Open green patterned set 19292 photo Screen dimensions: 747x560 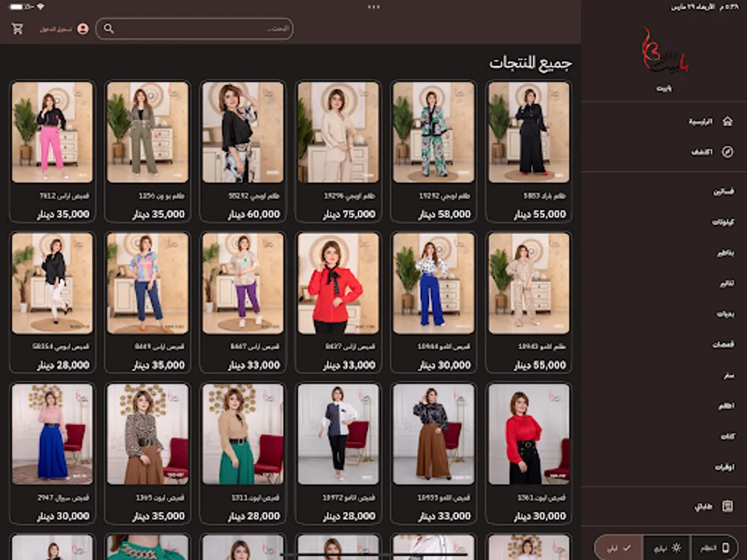click(x=434, y=132)
